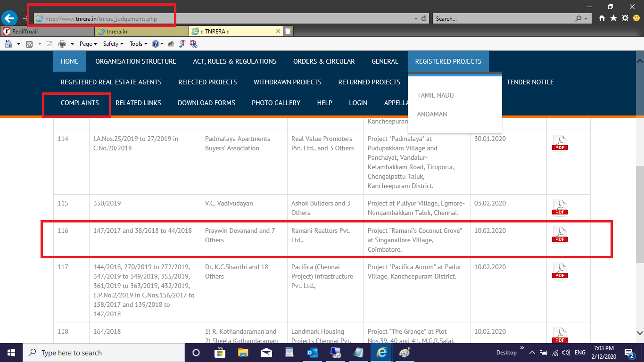Image resolution: width=644 pixels, height=362 pixels.
Task: Click the smiley feedback icon
Action: [x=636, y=18]
